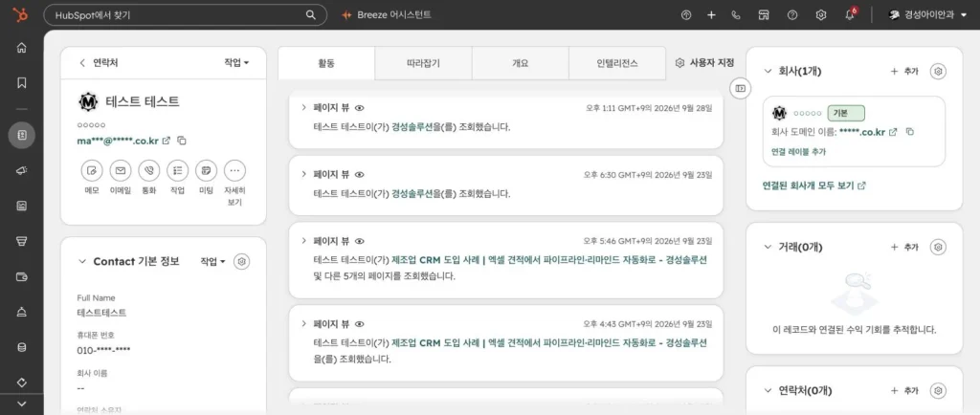Click the 자세히 보기 more icon
This screenshot has height=415, width=980.
235,170
